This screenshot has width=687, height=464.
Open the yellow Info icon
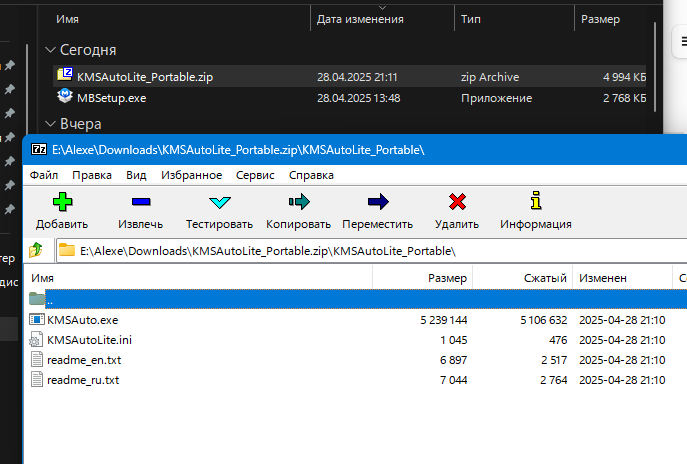pyautogui.click(x=536, y=203)
